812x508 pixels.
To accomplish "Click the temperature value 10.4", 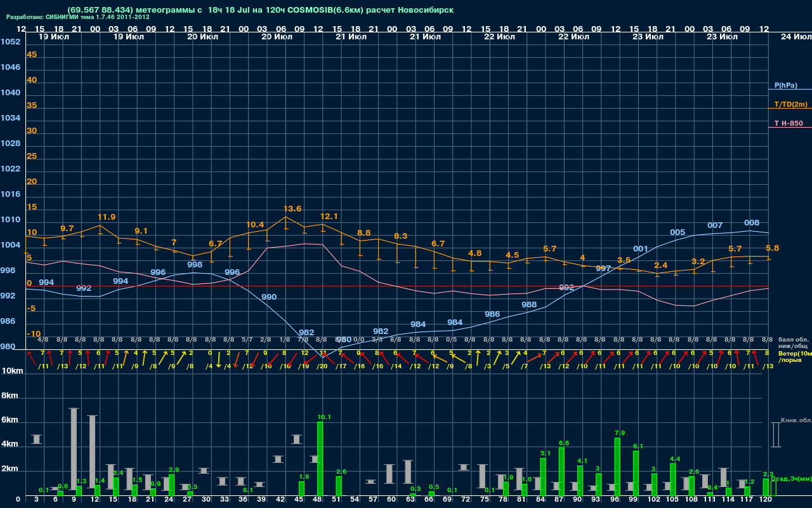I will click(255, 224).
